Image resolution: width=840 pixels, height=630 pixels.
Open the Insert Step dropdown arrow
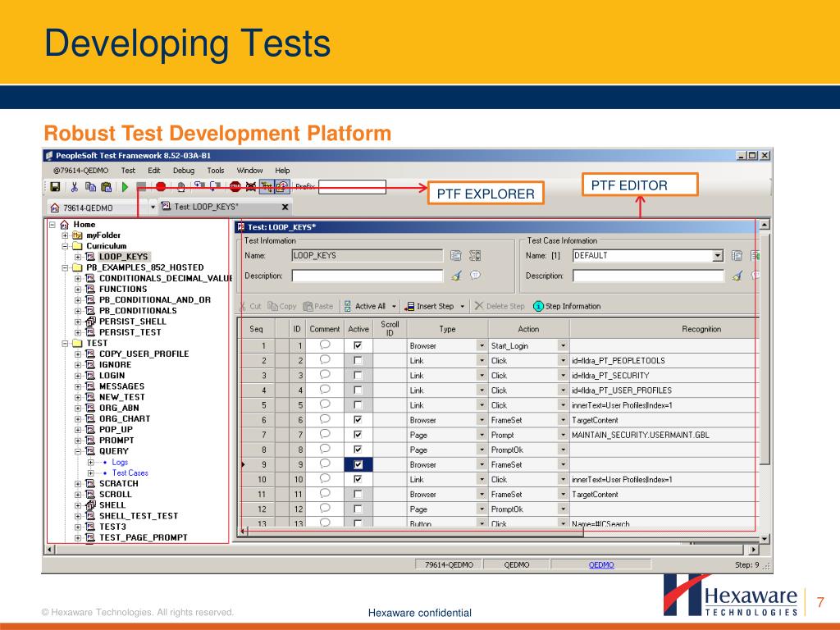463,307
